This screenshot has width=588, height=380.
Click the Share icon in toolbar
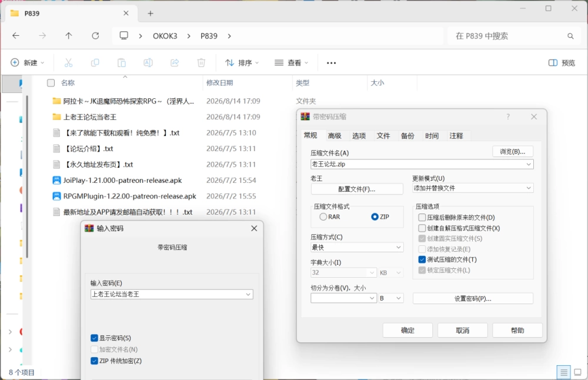click(x=175, y=62)
